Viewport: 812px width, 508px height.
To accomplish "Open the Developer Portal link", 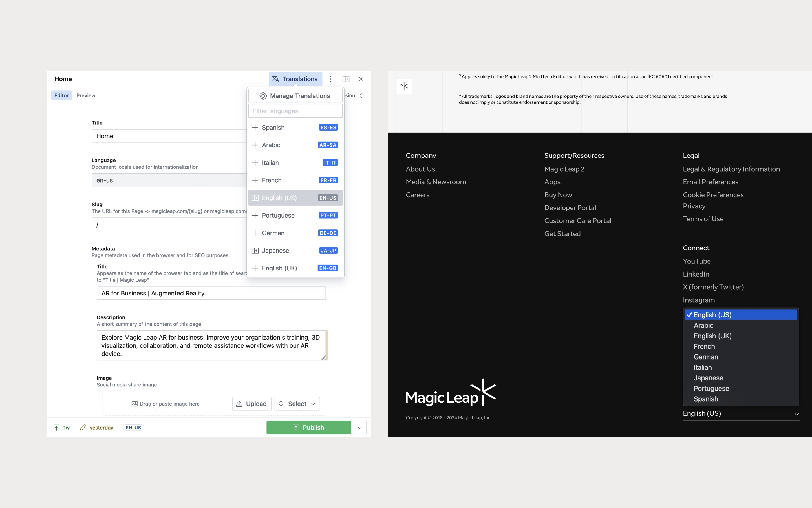I will pyautogui.click(x=570, y=208).
